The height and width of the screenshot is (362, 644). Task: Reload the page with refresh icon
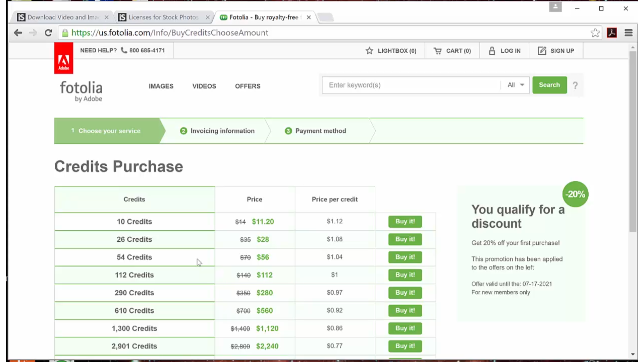tap(48, 33)
